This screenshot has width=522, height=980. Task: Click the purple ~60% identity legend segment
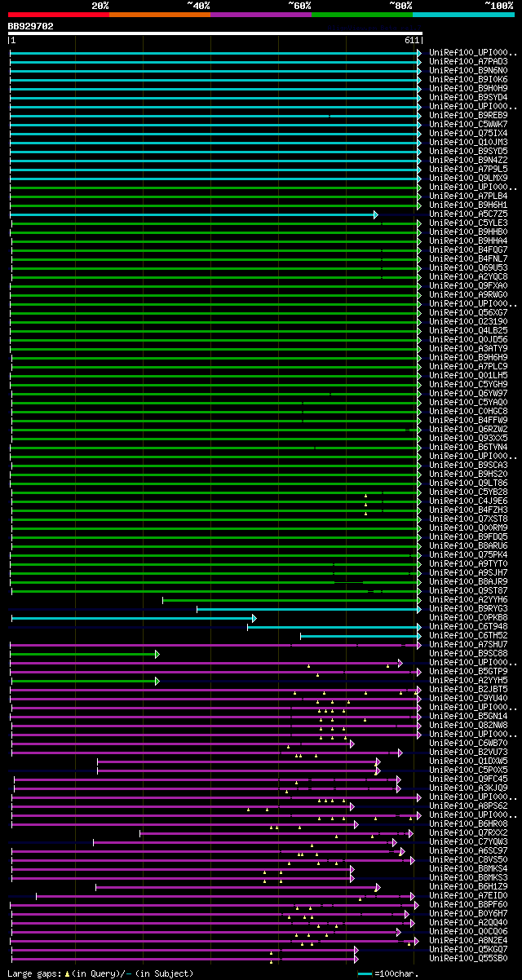(x=261, y=15)
